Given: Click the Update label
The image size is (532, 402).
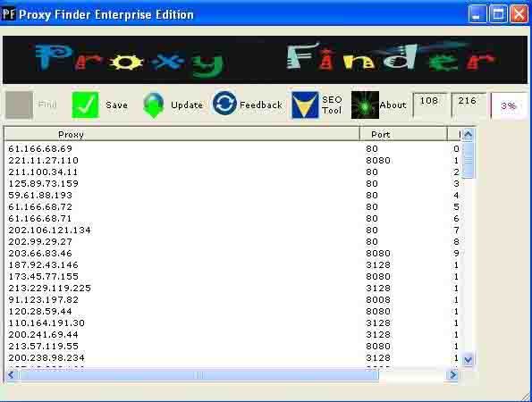Looking at the screenshot, I should pos(187,105).
